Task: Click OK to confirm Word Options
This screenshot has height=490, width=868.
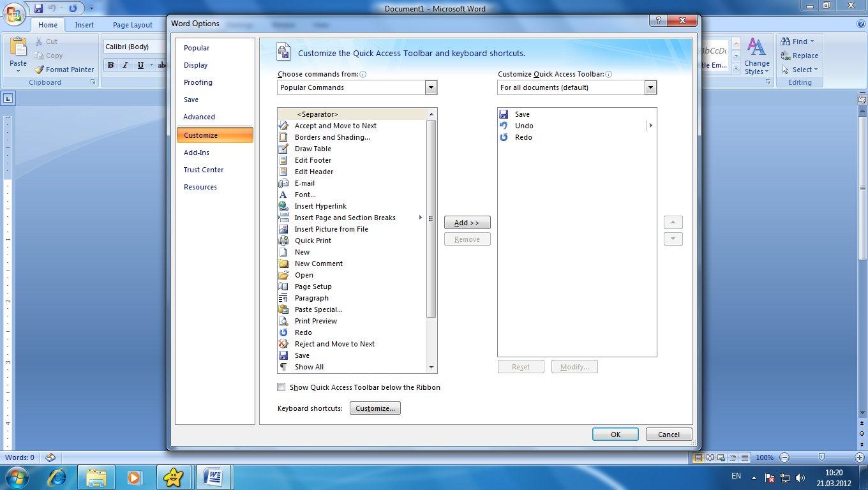Action: click(x=615, y=434)
